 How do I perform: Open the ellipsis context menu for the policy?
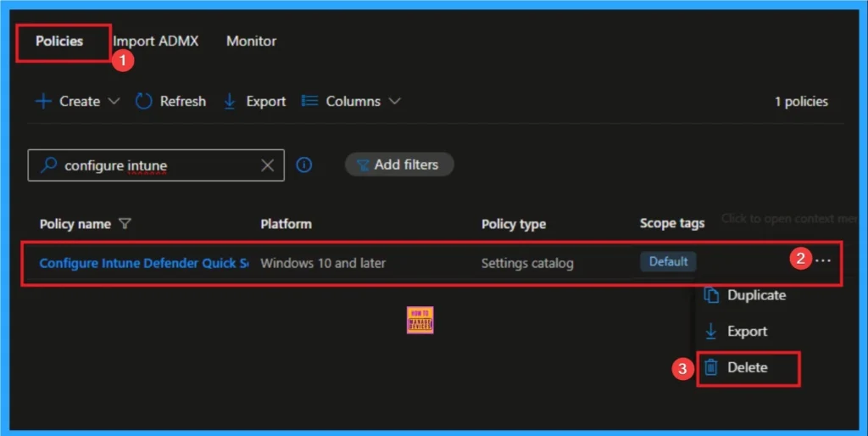(x=823, y=260)
